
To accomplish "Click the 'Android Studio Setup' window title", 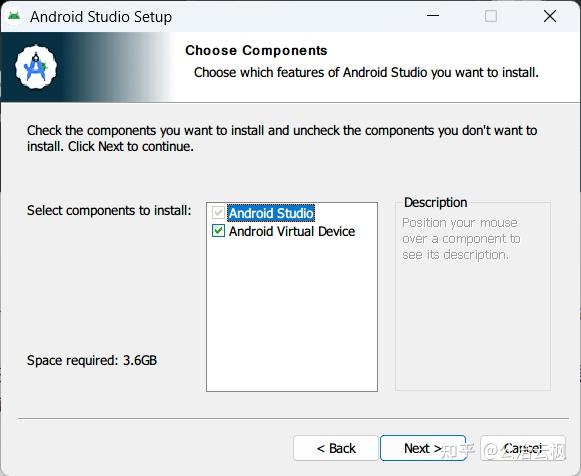I will click(x=101, y=17).
